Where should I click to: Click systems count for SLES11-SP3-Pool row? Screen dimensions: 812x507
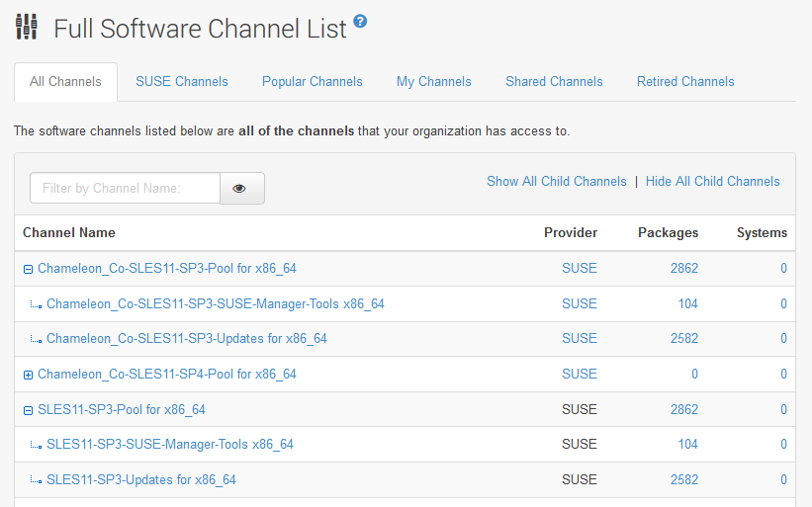point(783,410)
